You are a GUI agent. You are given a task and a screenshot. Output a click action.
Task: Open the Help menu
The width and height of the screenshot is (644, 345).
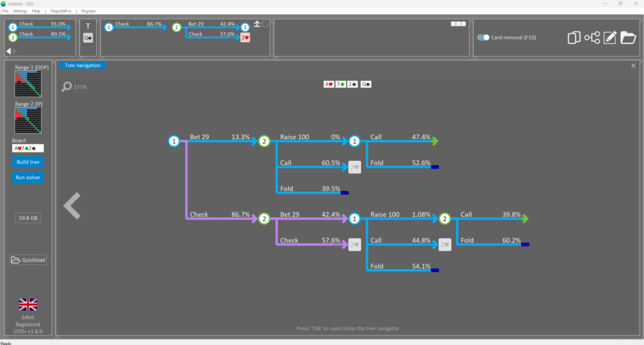click(x=36, y=11)
